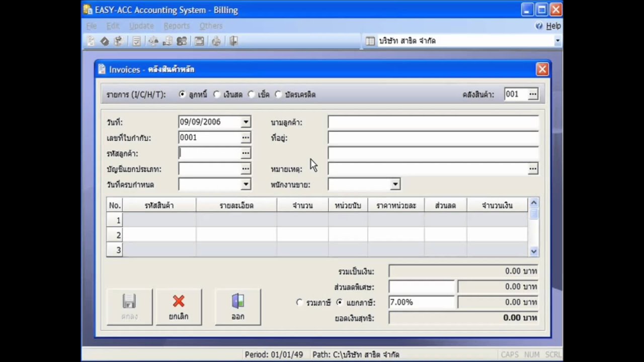Click the item table scroll down arrow
This screenshot has width=644, height=362.
[x=534, y=251]
